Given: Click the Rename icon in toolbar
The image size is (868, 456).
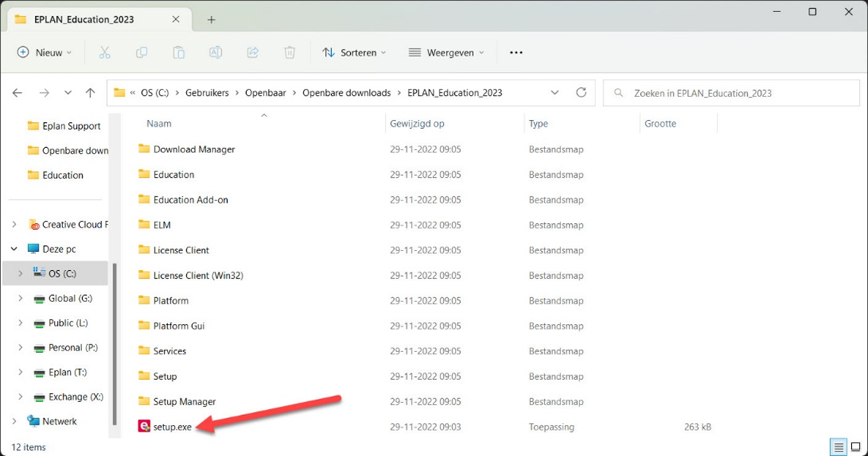Looking at the screenshot, I should pyautogui.click(x=216, y=52).
